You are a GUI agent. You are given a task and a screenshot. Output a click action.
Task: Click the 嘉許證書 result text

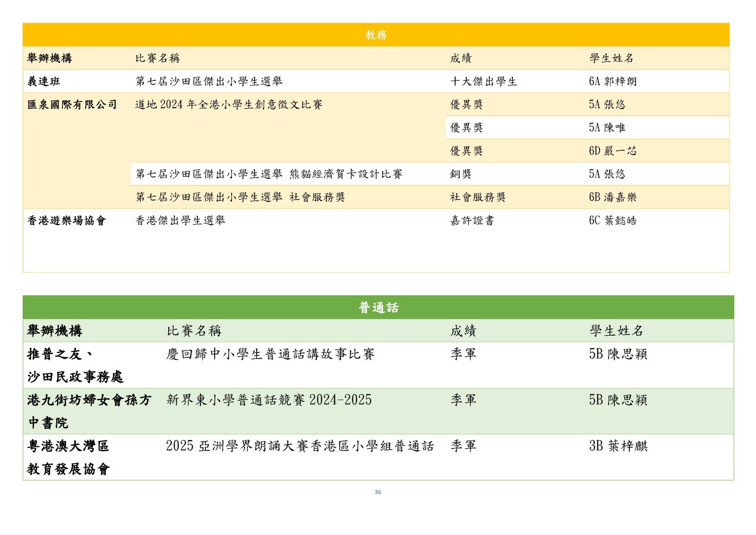pyautogui.click(x=472, y=220)
